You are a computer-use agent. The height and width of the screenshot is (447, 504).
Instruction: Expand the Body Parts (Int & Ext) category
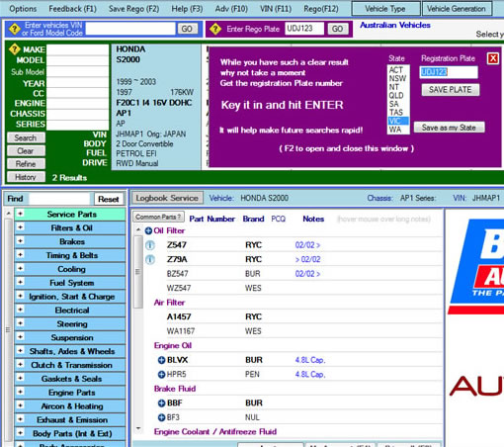20,432
